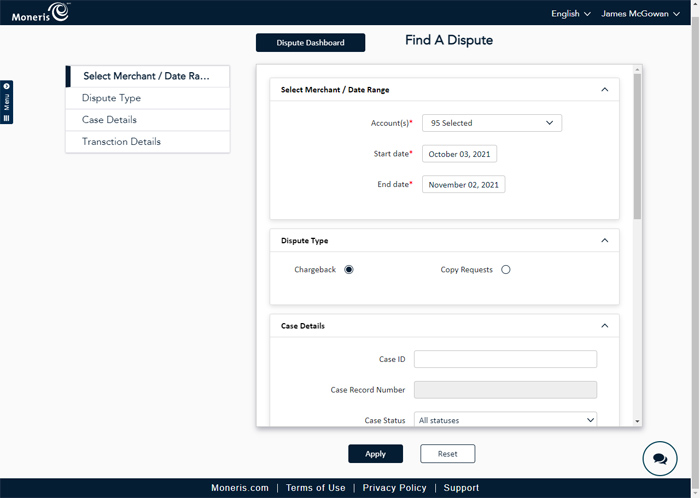Expand the side Menu tab
Viewport: 700px width, 498px height.
pyautogui.click(x=7, y=102)
